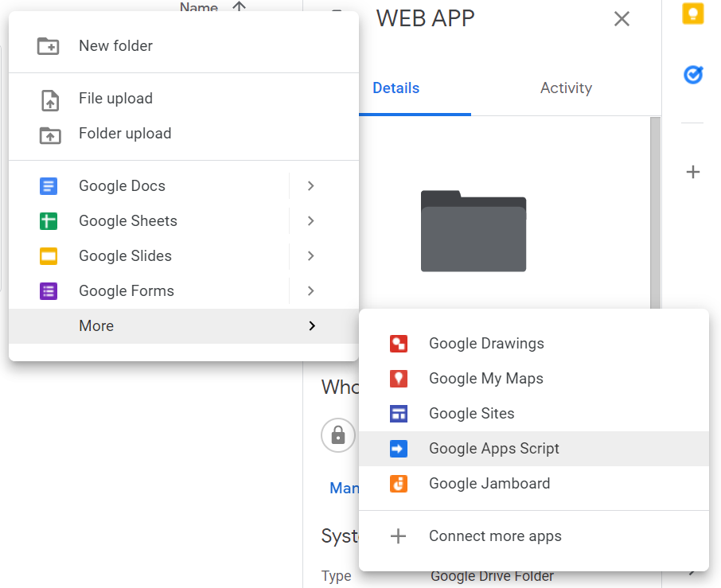This screenshot has width=721, height=588.
Task: Click the Google Jamboard icon
Action: (398, 484)
